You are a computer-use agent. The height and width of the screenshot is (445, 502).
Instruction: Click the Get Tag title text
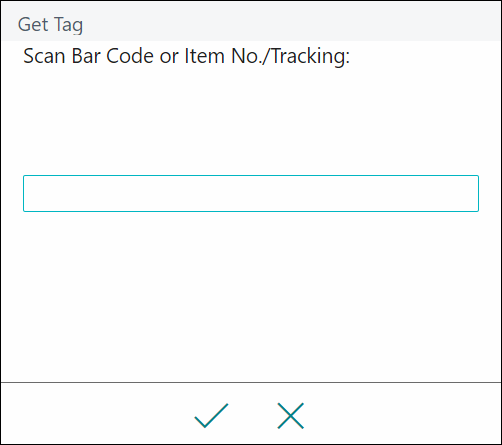(x=50, y=25)
